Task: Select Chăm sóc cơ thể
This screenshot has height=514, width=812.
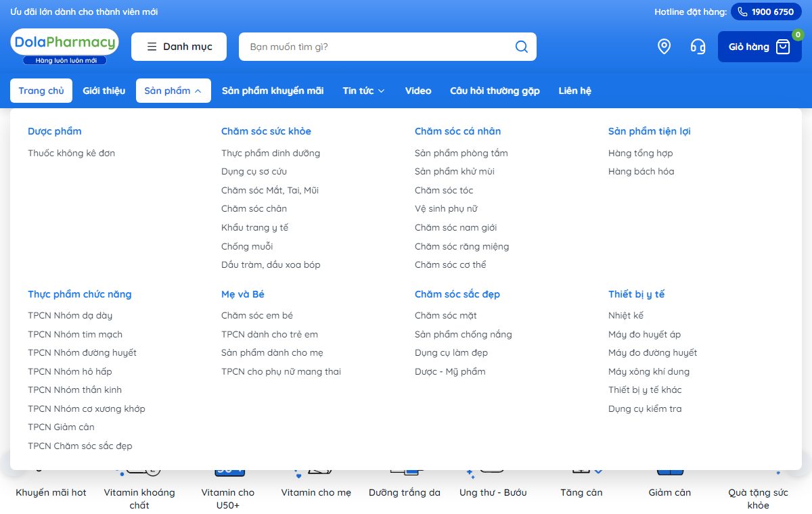Action: 451,264
